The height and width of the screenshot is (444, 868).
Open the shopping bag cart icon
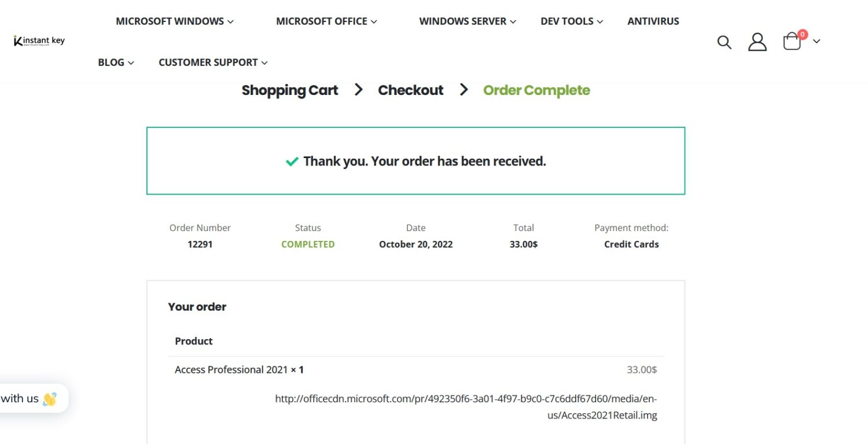tap(792, 42)
